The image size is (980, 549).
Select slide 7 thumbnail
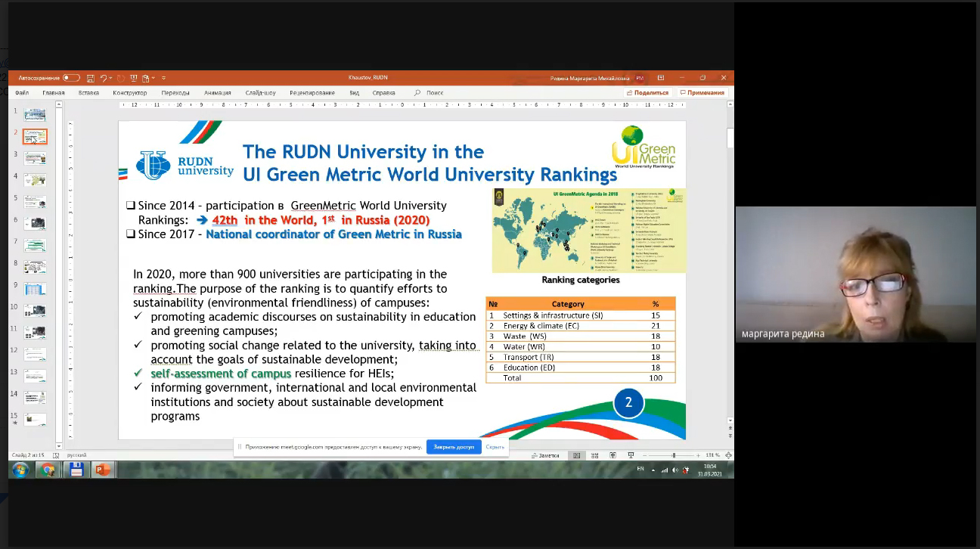click(35, 245)
